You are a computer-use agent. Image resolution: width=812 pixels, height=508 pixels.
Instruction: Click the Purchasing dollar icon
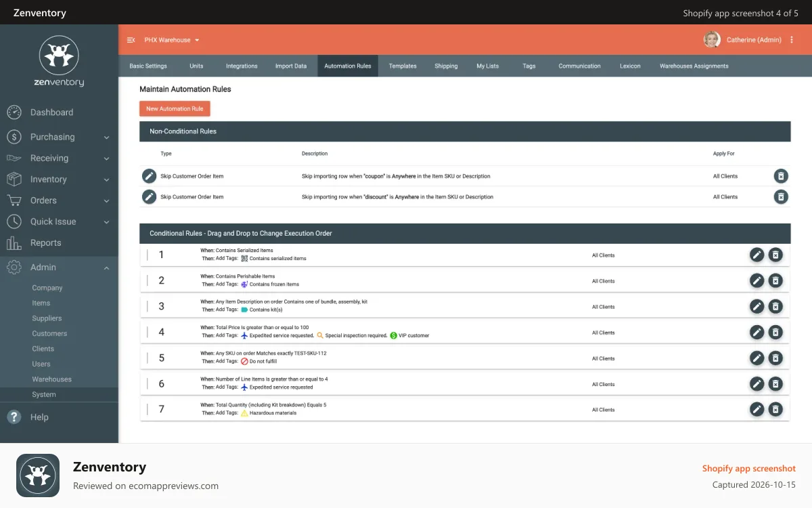click(14, 137)
